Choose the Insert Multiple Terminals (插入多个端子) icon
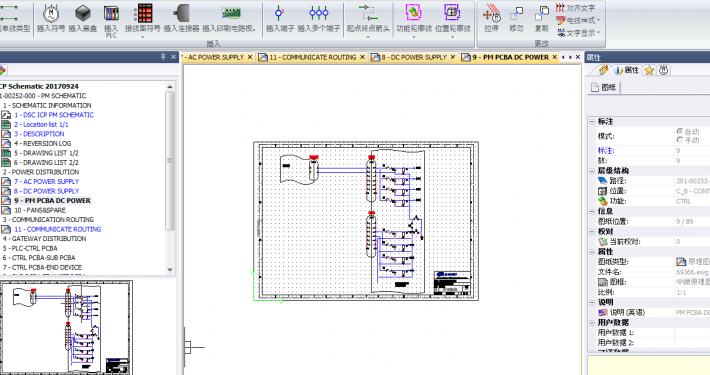The image size is (710, 375). tap(319, 14)
